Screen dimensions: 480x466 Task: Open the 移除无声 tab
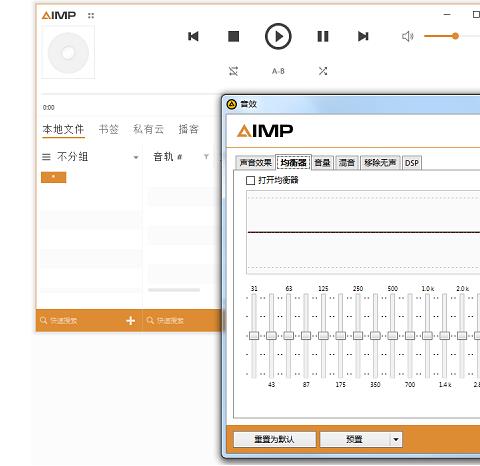pos(380,163)
